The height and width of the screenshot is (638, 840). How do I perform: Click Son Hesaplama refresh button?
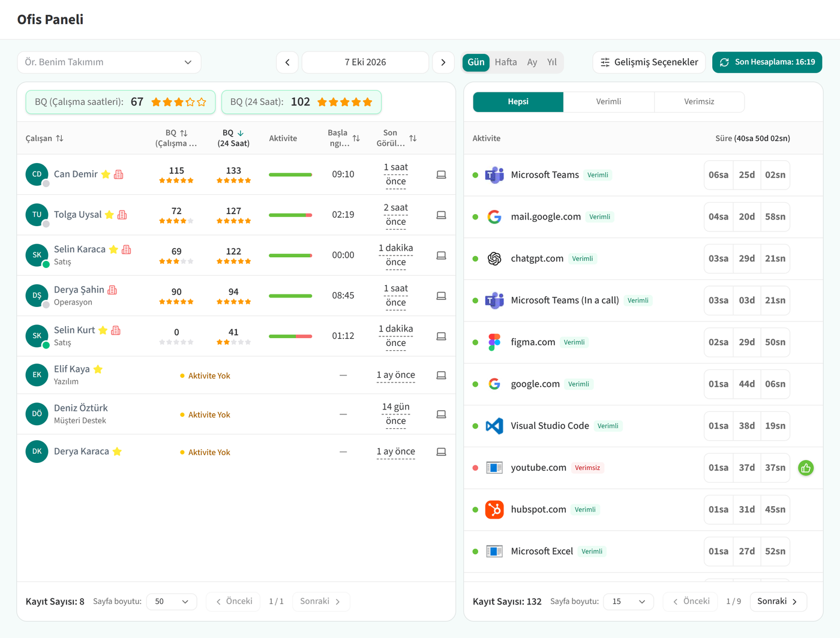coord(767,62)
